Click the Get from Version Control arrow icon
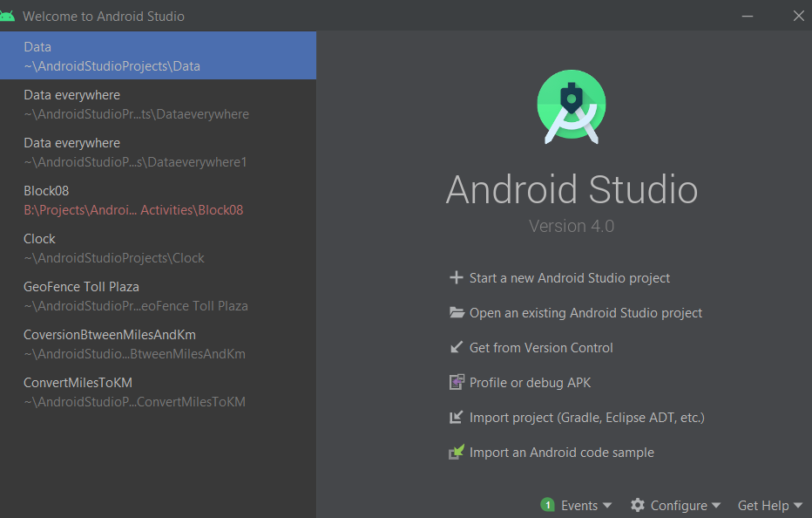812x518 pixels. pyautogui.click(x=457, y=347)
